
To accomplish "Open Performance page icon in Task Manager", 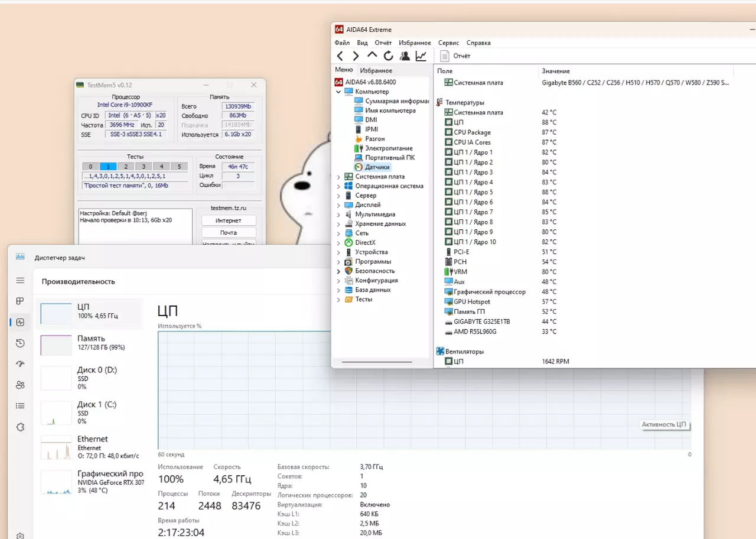I will click(20, 323).
